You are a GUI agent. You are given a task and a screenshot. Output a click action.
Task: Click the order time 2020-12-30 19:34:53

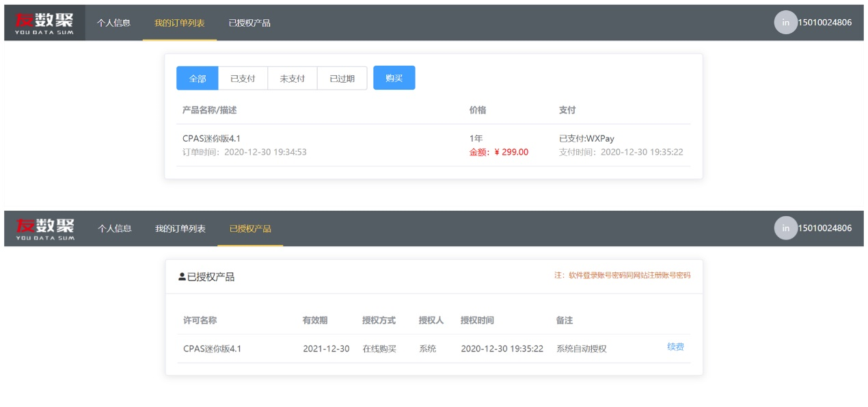(x=245, y=152)
